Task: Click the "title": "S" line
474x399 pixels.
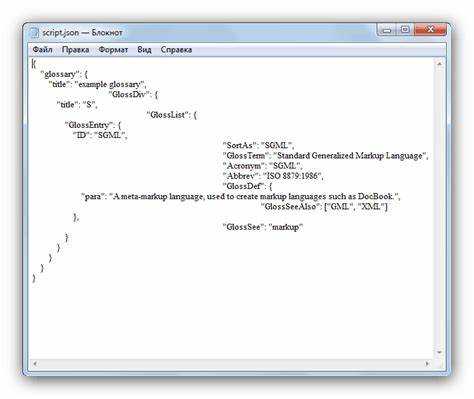Action: [x=77, y=105]
